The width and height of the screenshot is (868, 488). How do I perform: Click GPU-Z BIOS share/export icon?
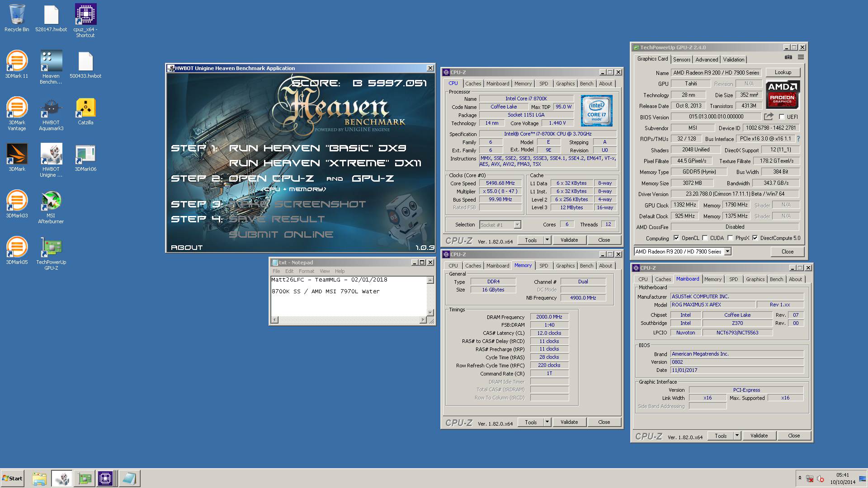(x=769, y=117)
